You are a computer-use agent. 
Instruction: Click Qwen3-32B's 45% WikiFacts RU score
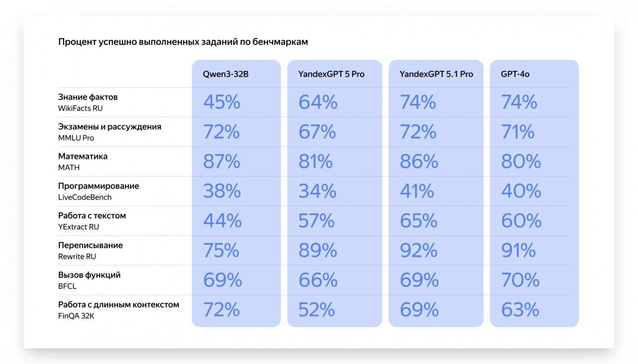[222, 102]
